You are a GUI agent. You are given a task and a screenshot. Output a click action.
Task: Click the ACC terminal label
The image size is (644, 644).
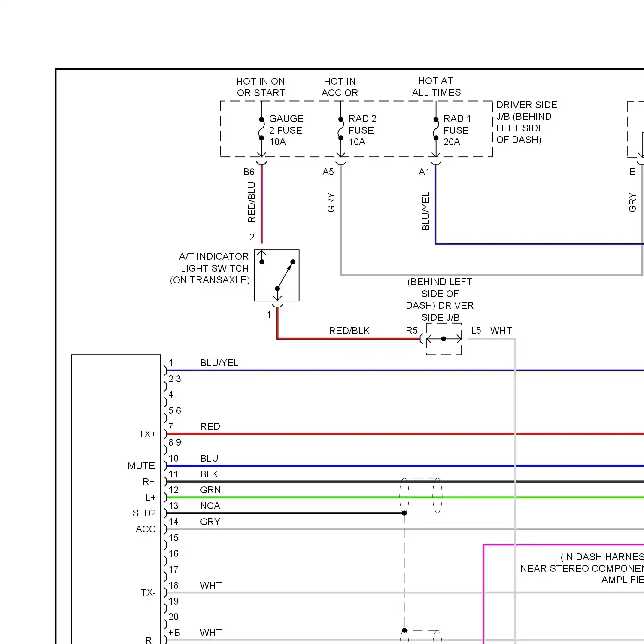click(x=146, y=529)
